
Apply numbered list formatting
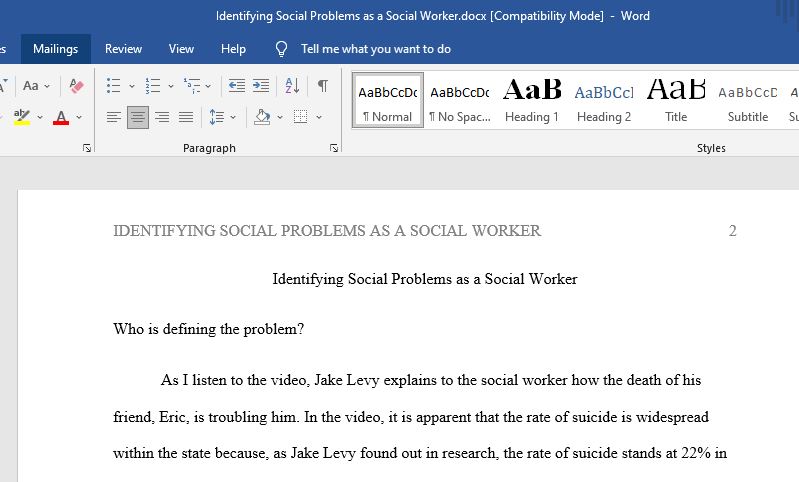(x=153, y=86)
